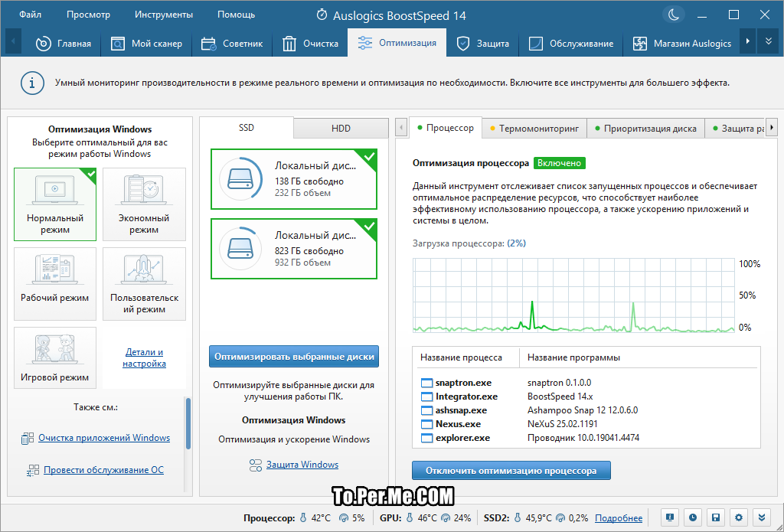This screenshot has width=784, height=532.
Task: Expand status bar double-chevron button
Action: click(762, 517)
